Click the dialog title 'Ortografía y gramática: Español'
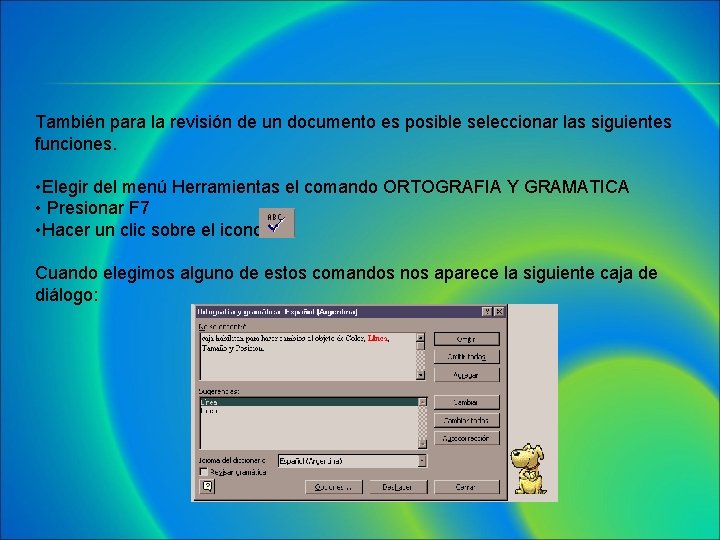 [277, 312]
